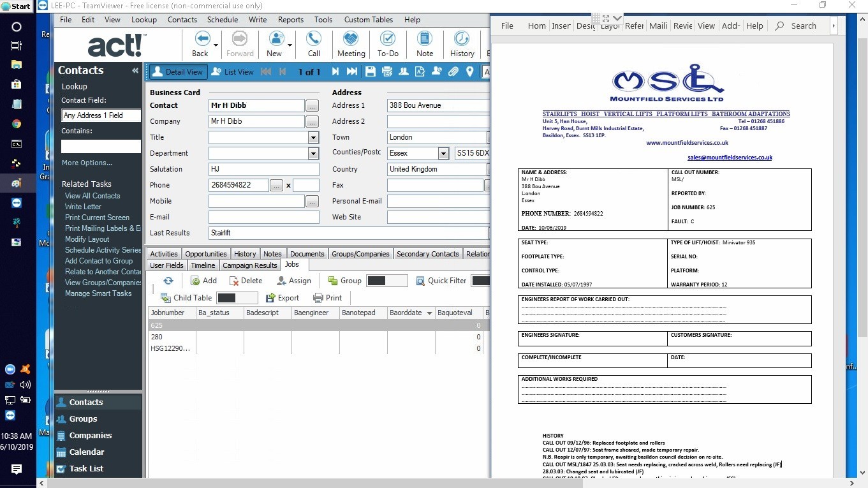Click the Phone ellipsis button
Screen dimensions: 868x488
pyautogui.click(x=276, y=185)
